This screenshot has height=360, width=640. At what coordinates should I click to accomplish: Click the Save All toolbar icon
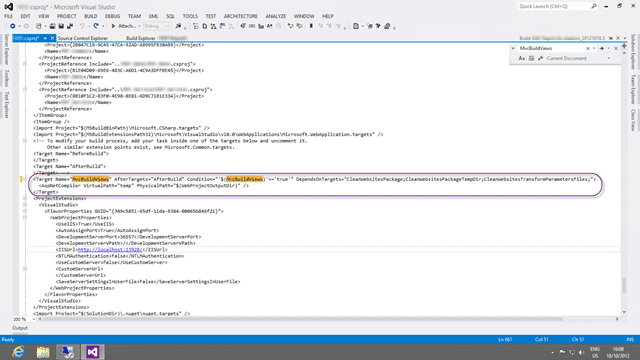pyautogui.click(x=70, y=26)
